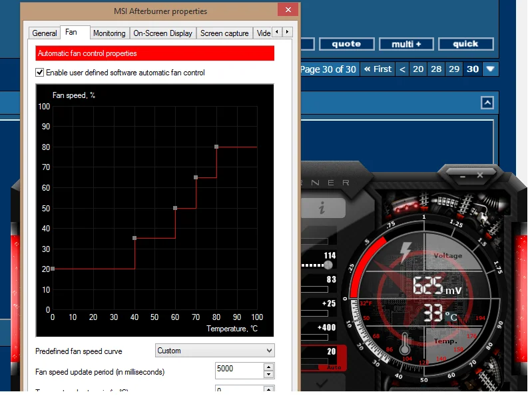Click the Afterburner info 'i' button
532x396 pixels.
[x=322, y=207]
